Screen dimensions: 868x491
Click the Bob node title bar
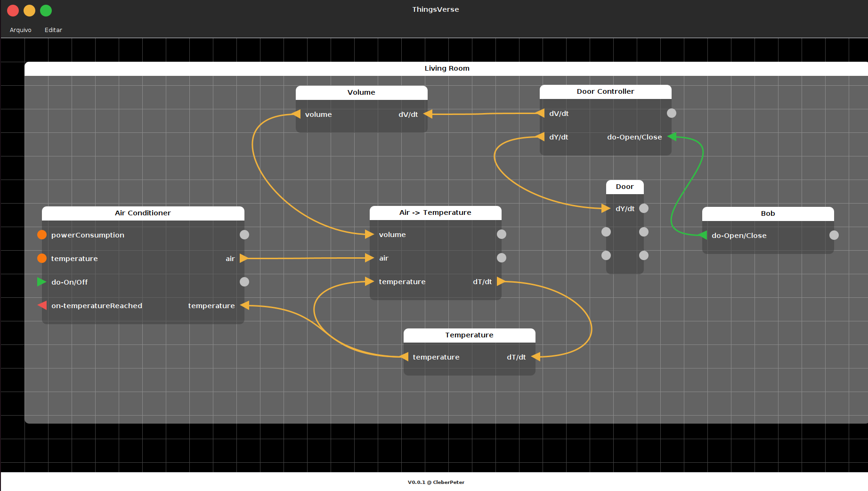click(x=767, y=213)
